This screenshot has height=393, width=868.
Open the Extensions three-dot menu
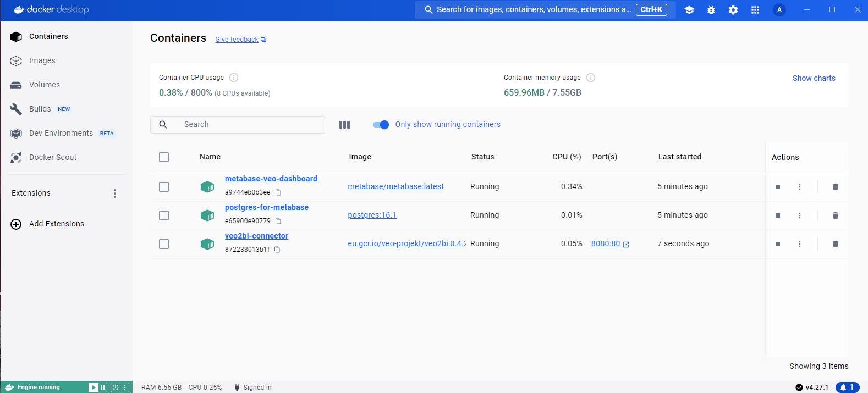(114, 193)
